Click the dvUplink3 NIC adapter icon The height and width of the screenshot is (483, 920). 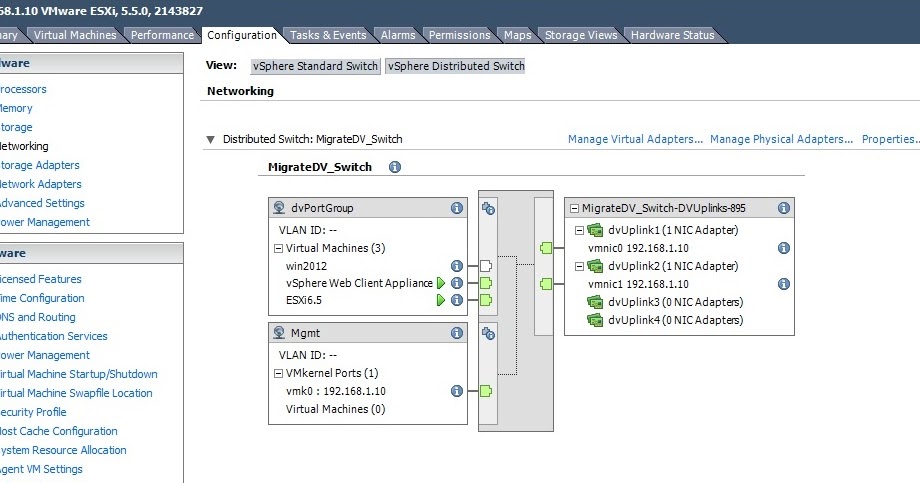pyautogui.click(x=597, y=302)
